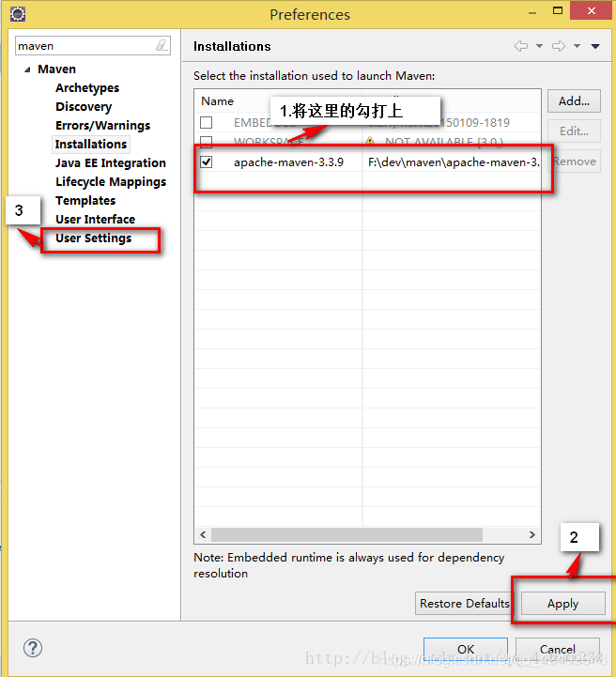Click the F:\dev\maven path cell
Screen dimensions: 616x677
click(x=454, y=162)
